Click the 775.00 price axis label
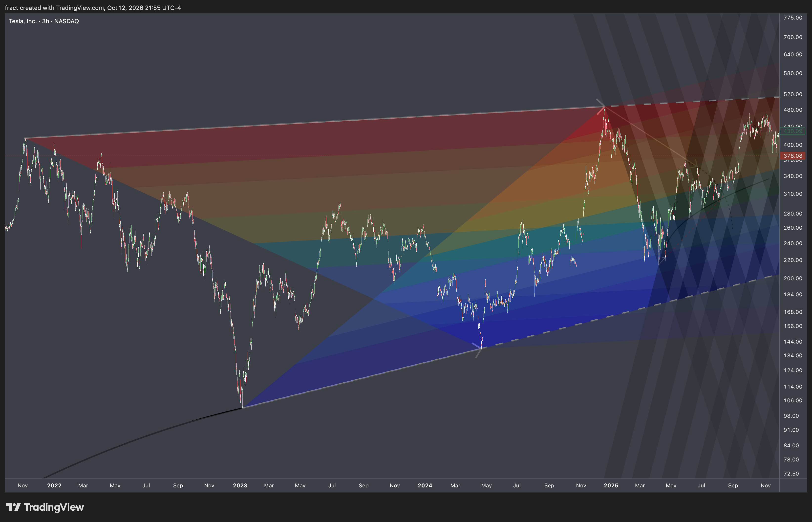This screenshot has height=522, width=812. (x=793, y=18)
